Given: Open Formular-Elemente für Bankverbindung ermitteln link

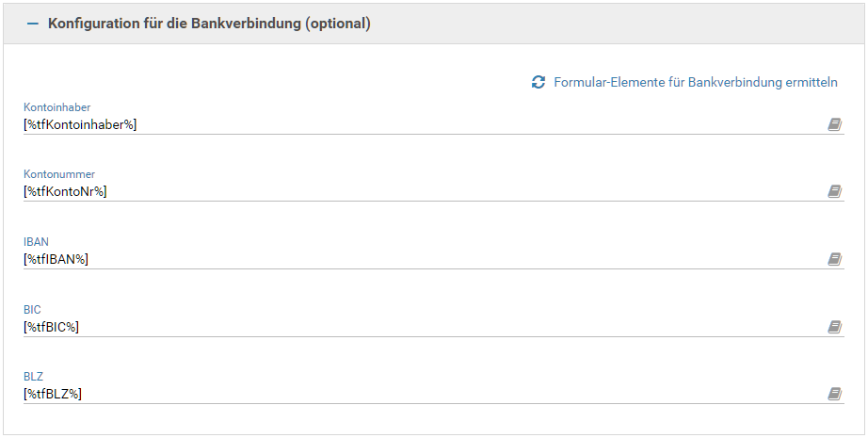Looking at the screenshot, I should click(696, 82).
